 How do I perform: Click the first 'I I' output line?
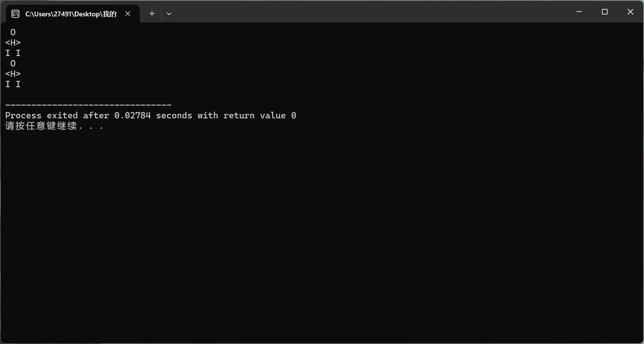pyautogui.click(x=13, y=53)
